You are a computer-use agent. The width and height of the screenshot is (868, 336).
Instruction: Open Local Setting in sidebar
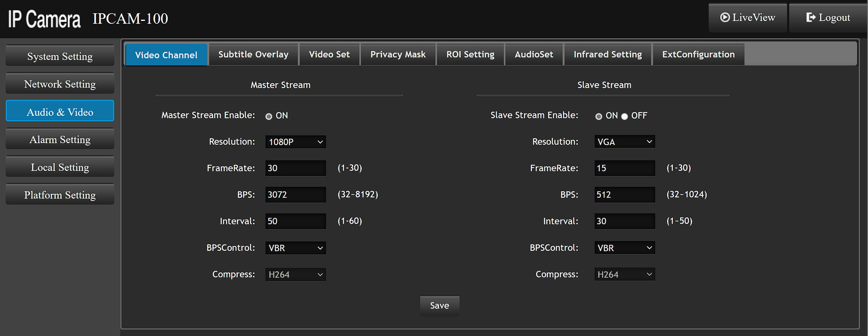click(60, 167)
